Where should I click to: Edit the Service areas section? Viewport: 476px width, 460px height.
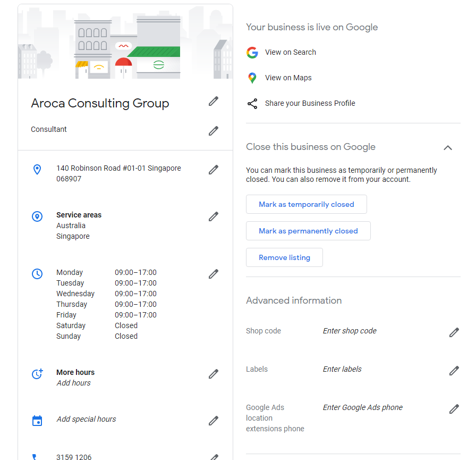[214, 216]
